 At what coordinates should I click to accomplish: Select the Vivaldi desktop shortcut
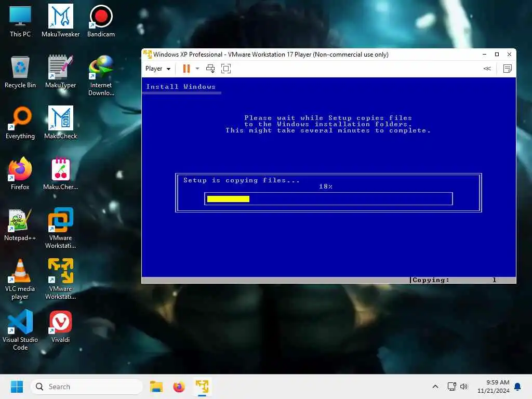point(60,326)
